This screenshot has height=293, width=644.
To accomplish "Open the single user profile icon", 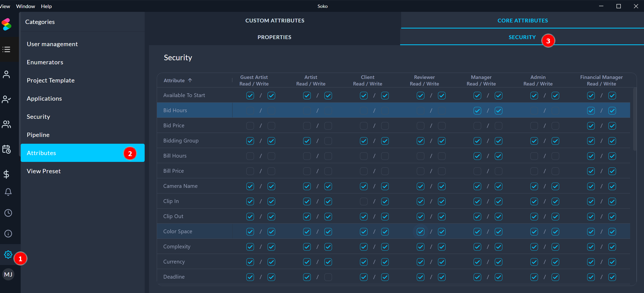I will pos(7,74).
